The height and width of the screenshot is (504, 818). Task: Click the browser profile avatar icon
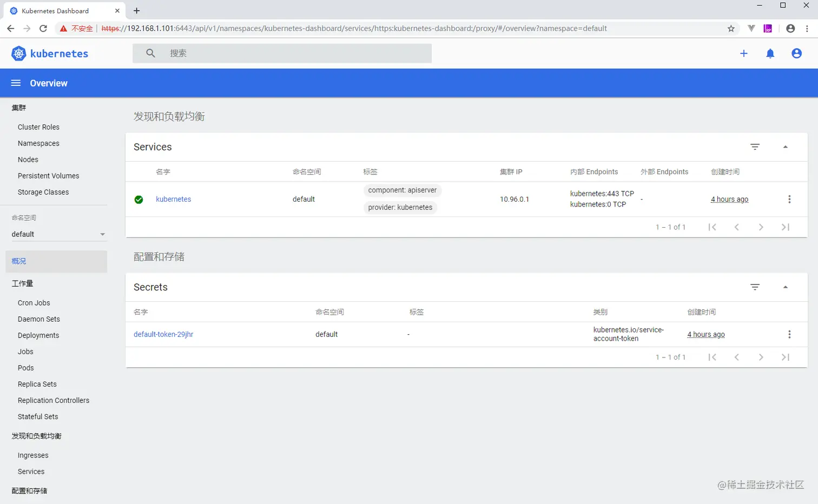click(x=790, y=28)
